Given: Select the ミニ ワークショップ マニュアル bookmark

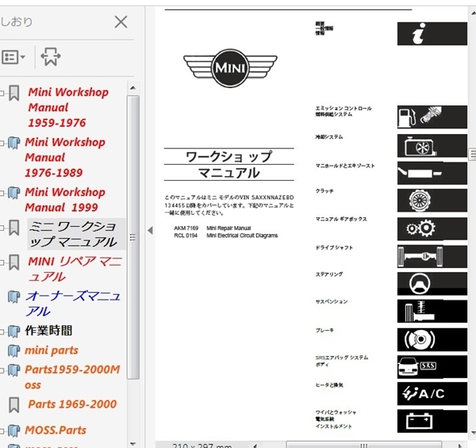Looking at the screenshot, I should (x=76, y=234).
